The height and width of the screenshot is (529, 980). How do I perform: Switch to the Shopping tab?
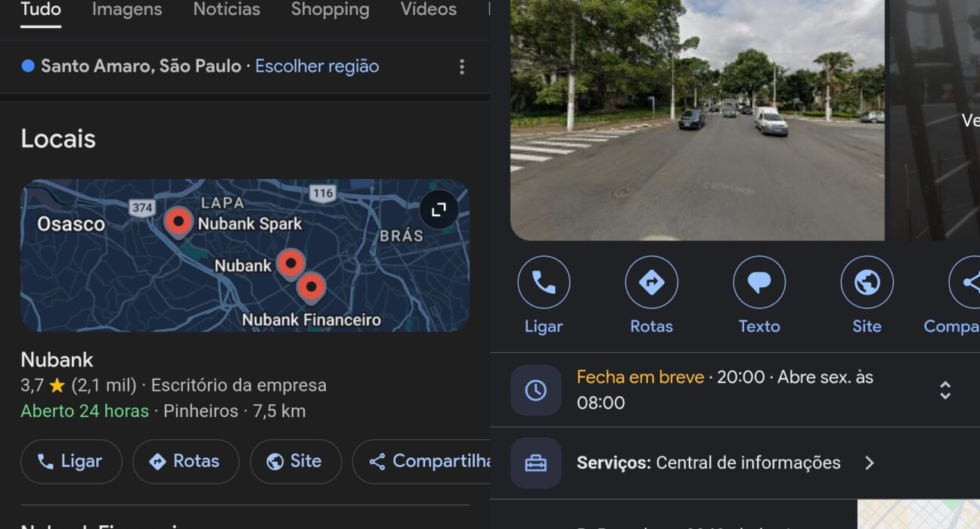330,10
